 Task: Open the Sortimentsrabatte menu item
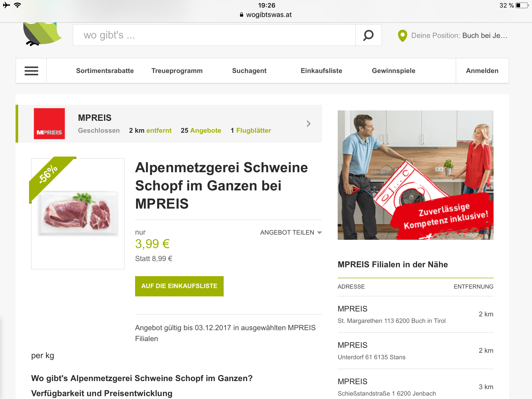[x=105, y=71]
